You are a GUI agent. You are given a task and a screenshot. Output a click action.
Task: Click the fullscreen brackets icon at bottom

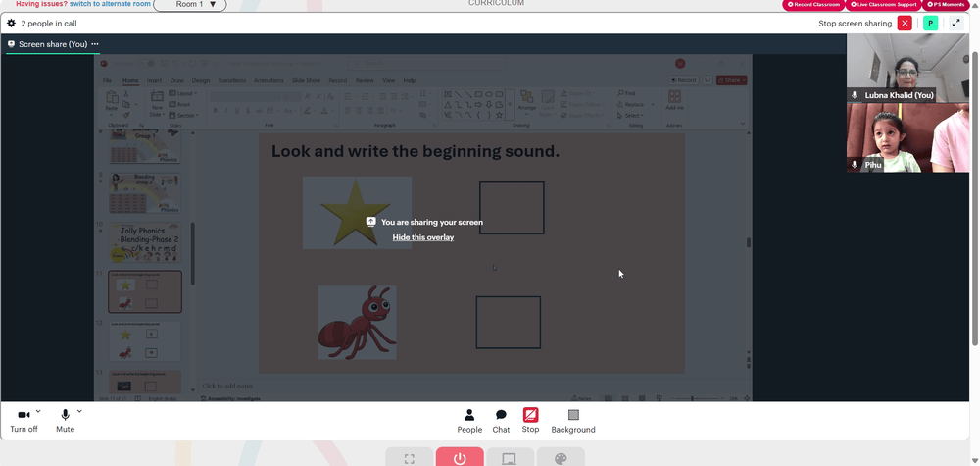[x=410, y=457]
